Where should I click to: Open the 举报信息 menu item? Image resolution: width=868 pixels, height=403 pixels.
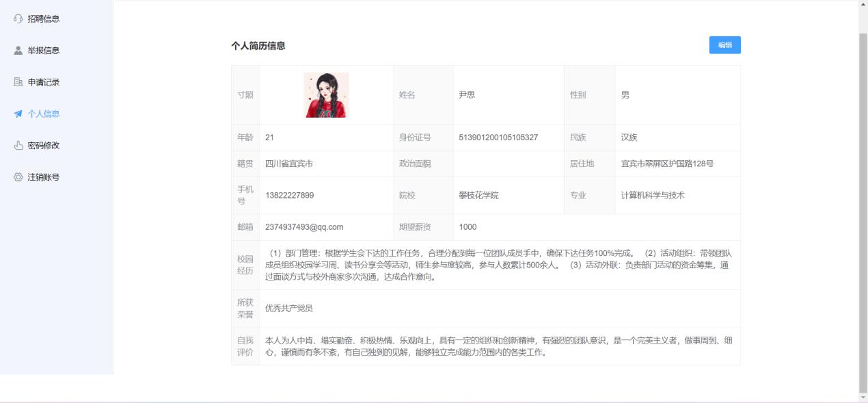56,51
